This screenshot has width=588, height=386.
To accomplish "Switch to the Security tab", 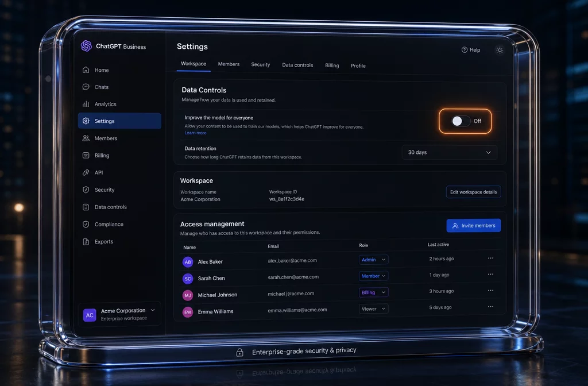I will point(261,64).
